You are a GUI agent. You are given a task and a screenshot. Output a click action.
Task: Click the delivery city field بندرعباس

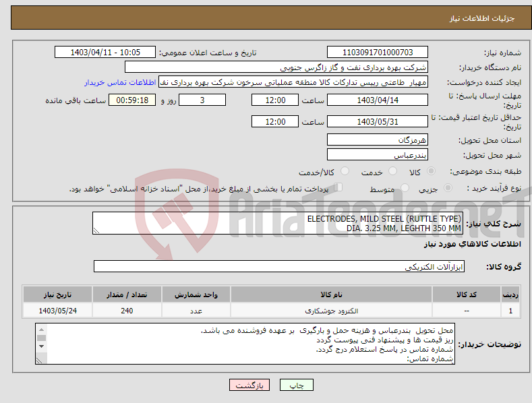(x=378, y=155)
